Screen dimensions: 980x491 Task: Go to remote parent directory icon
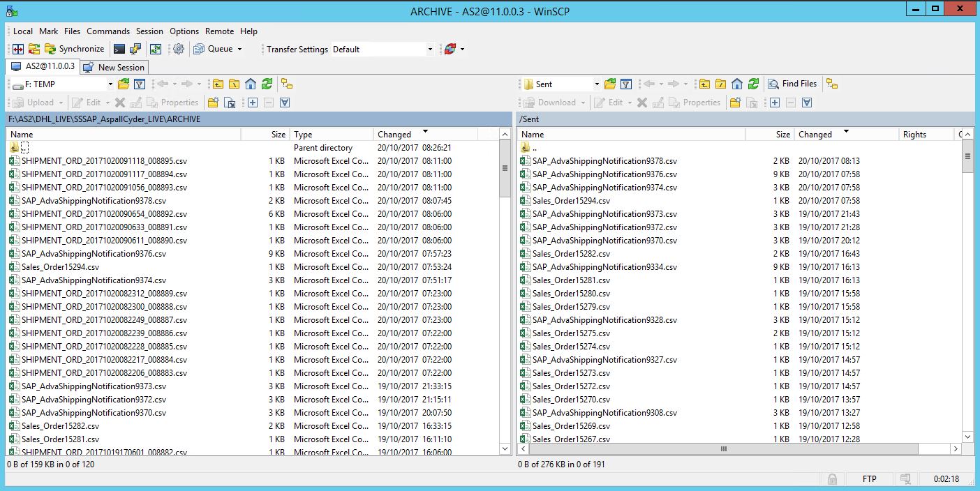[705, 84]
